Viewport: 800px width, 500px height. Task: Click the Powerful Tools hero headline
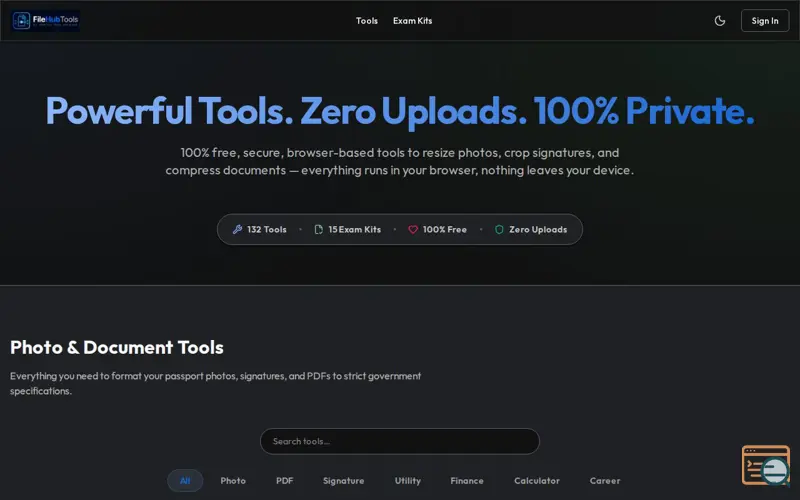click(x=399, y=111)
